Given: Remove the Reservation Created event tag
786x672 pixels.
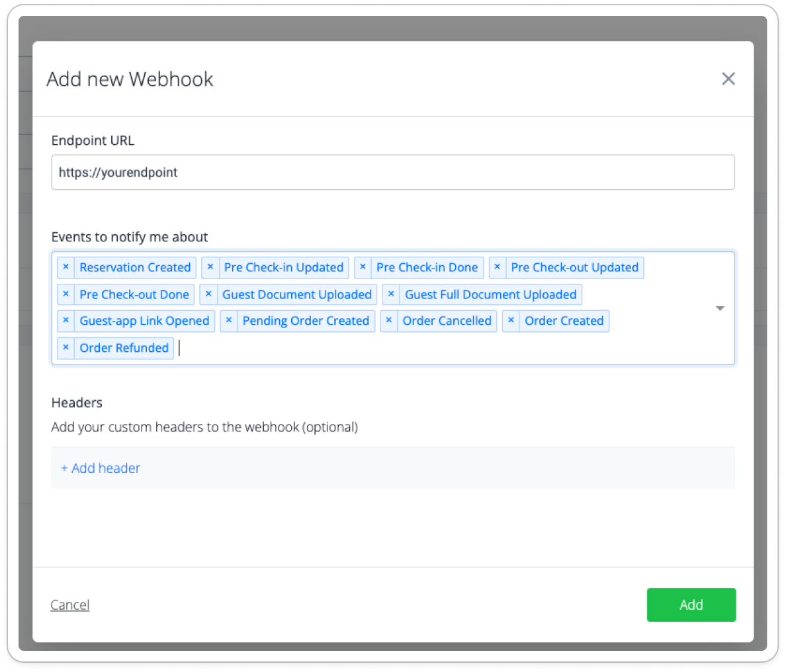Looking at the screenshot, I should click(x=65, y=267).
